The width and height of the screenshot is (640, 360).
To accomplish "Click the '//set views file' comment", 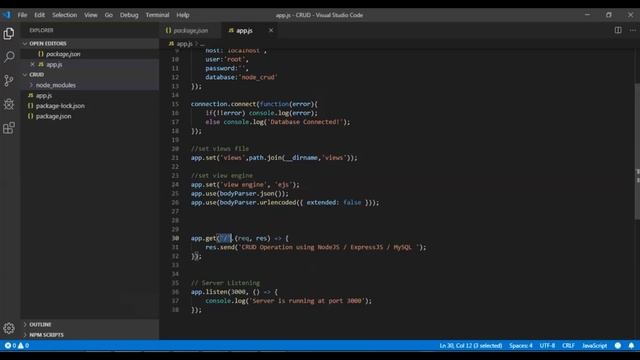I will tap(220, 149).
